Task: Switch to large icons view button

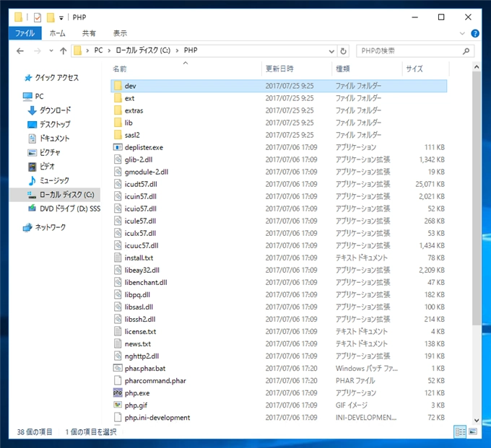Action: pyautogui.click(x=473, y=432)
